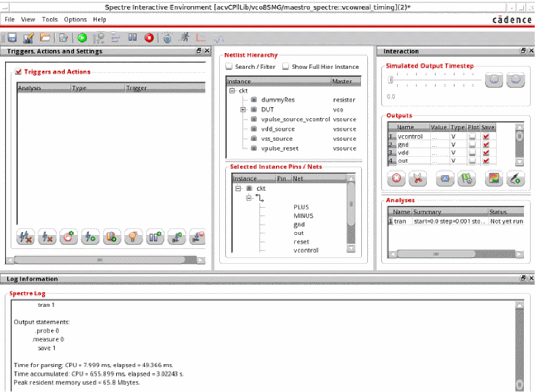The image size is (535, 392).
Task: Click the Save floppy disk toolbar icon
Action: [12, 38]
